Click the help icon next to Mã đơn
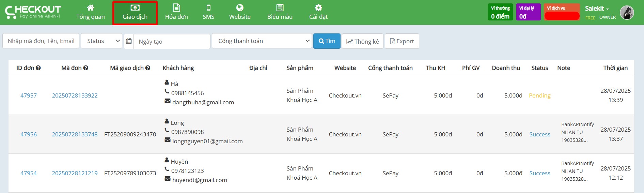This screenshot has width=644, height=193. point(86,68)
